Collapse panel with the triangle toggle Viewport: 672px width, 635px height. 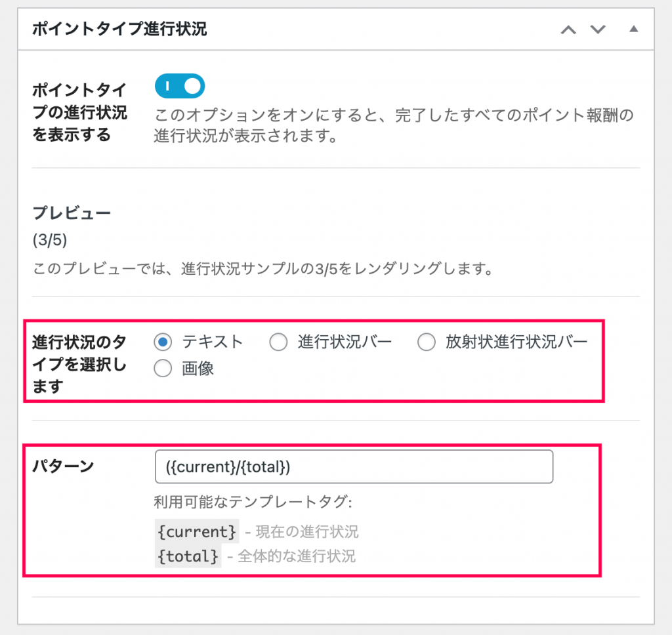click(633, 29)
